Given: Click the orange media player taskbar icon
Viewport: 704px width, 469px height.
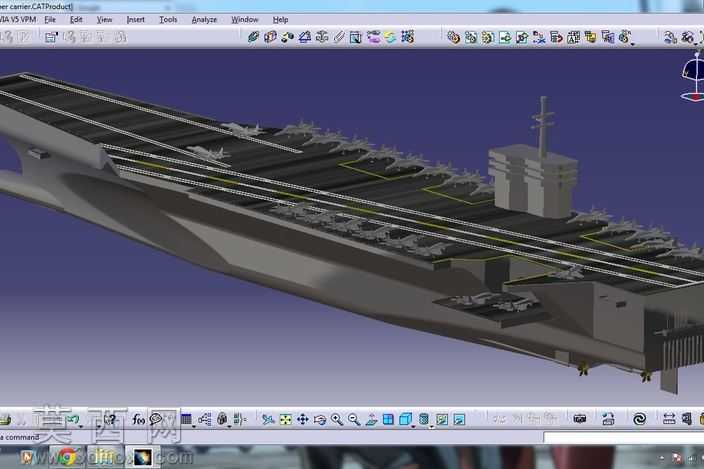Looking at the screenshot, I should point(28,457).
